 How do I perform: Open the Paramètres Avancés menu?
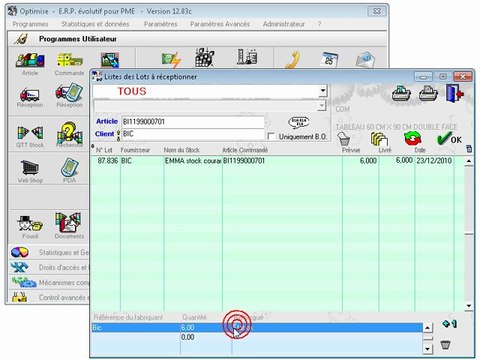[220, 24]
